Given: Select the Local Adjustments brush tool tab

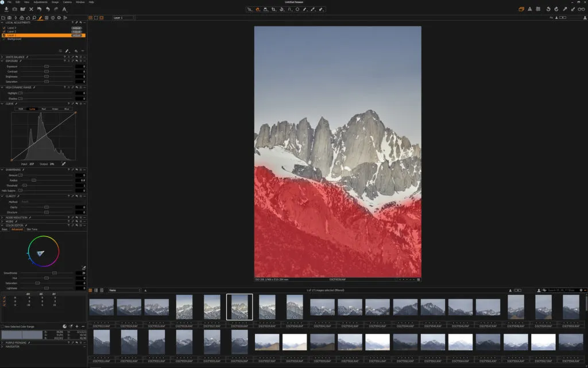Looking at the screenshot, I should pyautogui.click(x=41, y=18).
